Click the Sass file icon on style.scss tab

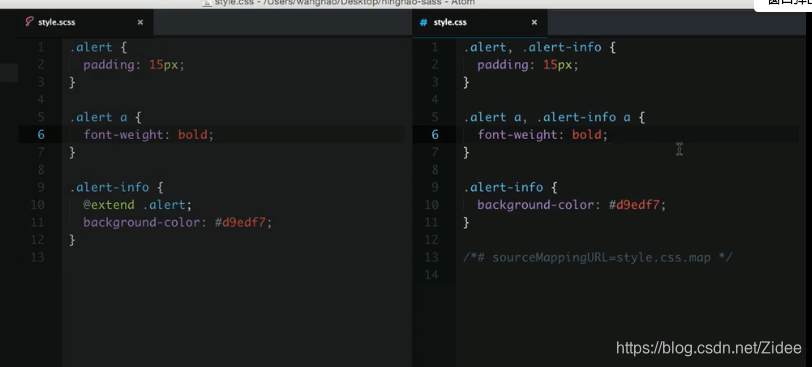pyautogui.click(x=29, y=22)
